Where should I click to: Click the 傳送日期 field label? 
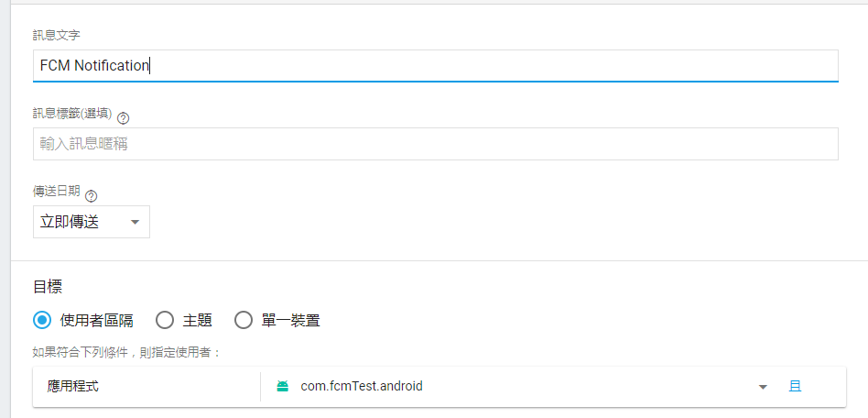tap(57, 192)
